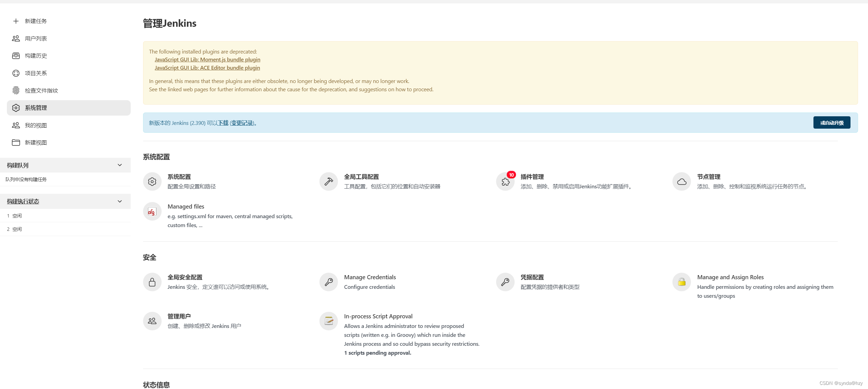
Task: Click the 状态信息 section heading
Action: coord(156,385)
